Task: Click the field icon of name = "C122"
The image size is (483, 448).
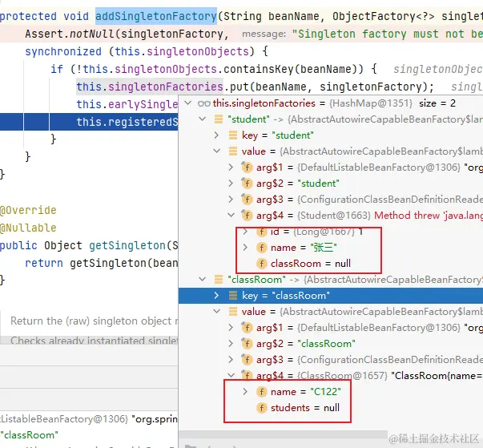Action: (261, 392)
